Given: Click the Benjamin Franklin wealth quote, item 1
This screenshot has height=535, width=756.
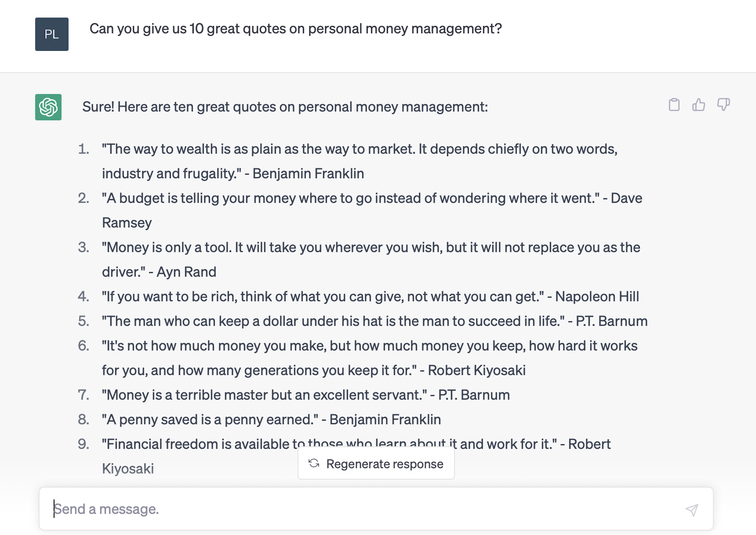Looking at the screenshot, I should [360, 161].
